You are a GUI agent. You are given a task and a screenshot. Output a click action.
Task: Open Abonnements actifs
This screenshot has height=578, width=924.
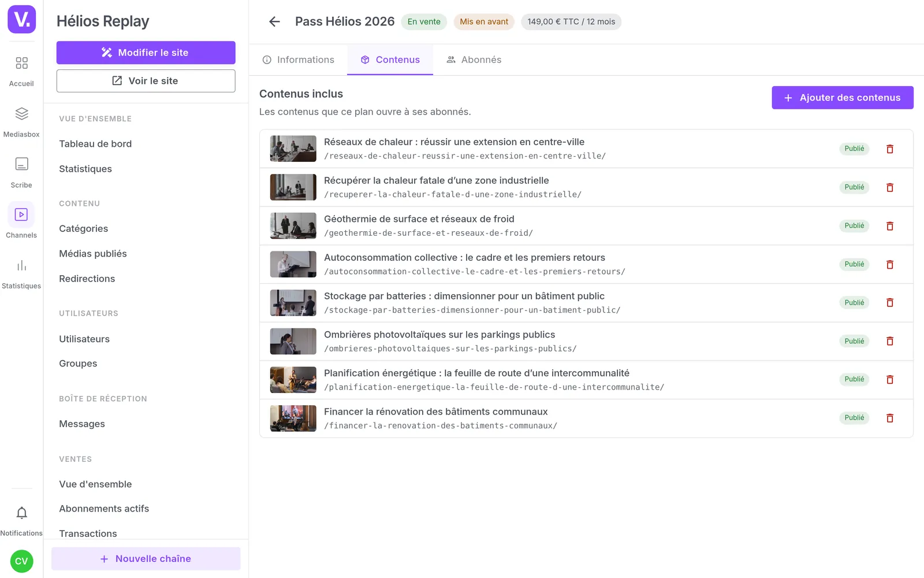point(104,509)
